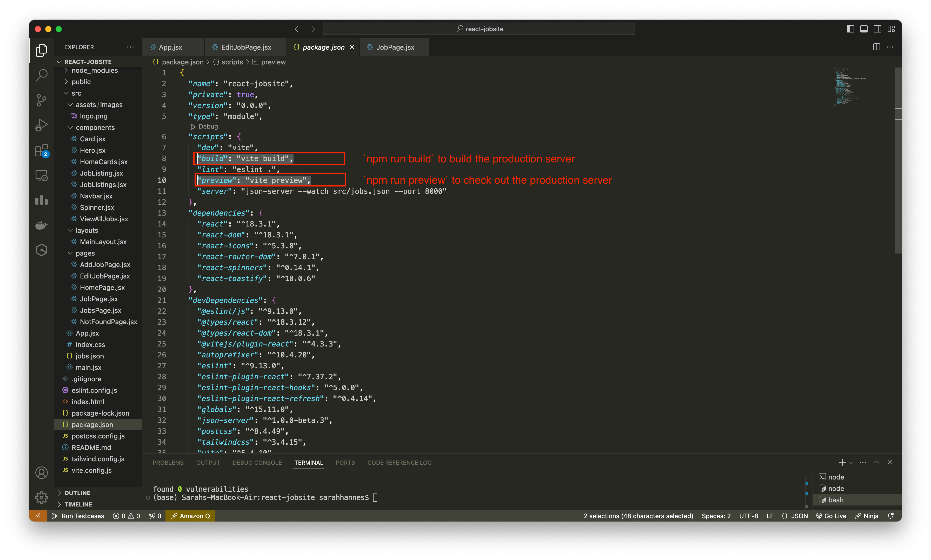The width and height of the screenshot is (931, 560).
Task: Switch to the CODE REFERENCE LOG tab
Action: [x=399, y=463]
